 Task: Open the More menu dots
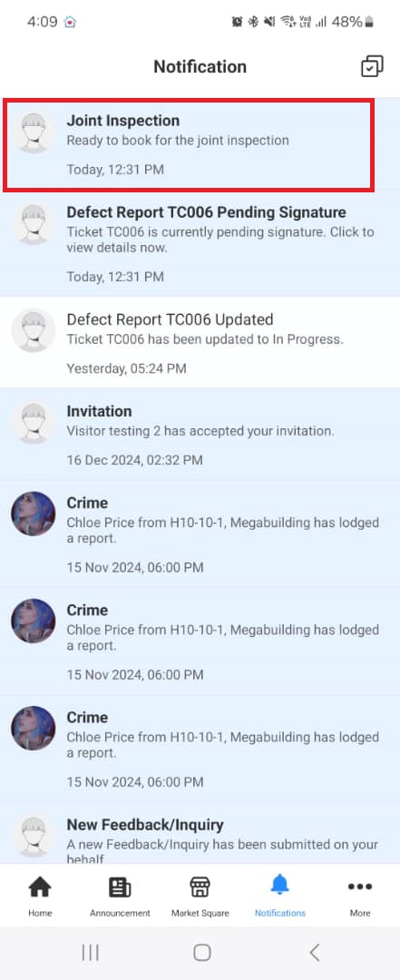pyautogui.click(x=360, y=887)
